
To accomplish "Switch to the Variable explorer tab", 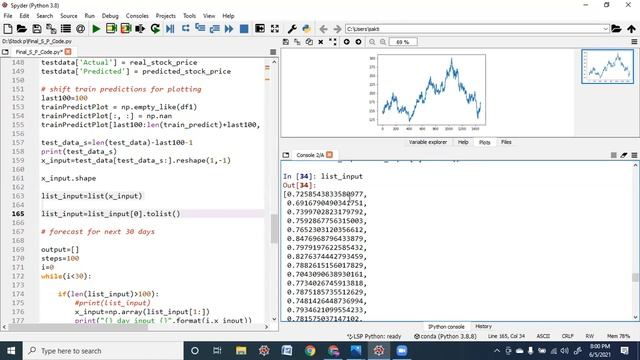I will (x=428, y=142).
